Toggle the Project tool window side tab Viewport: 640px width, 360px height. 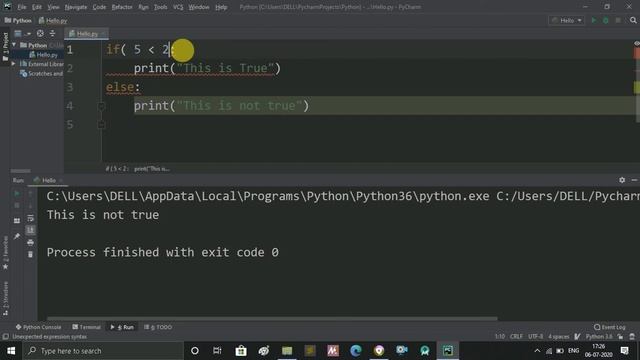5,47
